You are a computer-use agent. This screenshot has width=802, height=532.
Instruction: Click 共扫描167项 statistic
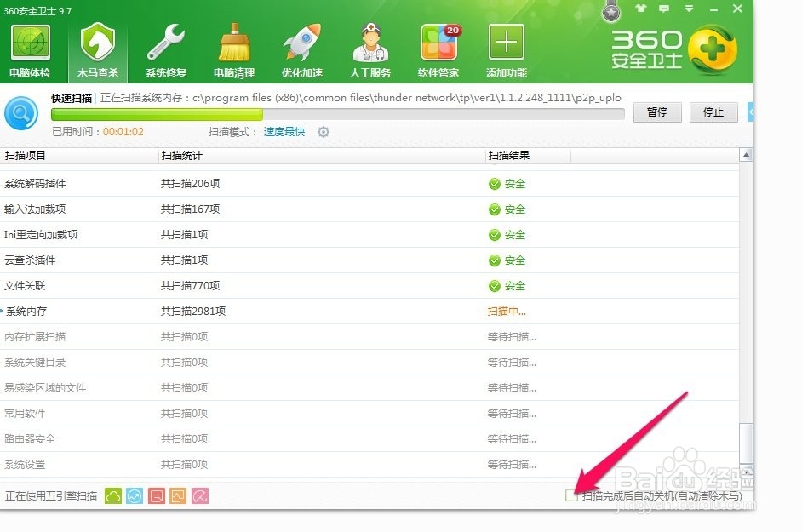click(x=190, y=209)
